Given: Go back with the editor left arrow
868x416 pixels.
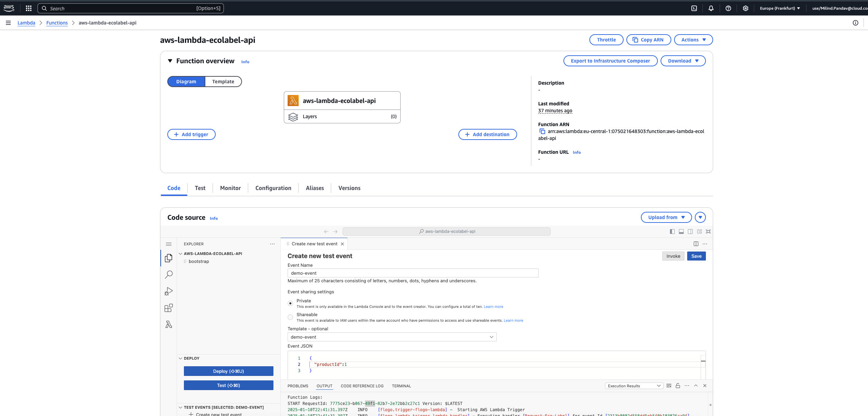Looking at the screenshot, I should (x=326, y=231).
